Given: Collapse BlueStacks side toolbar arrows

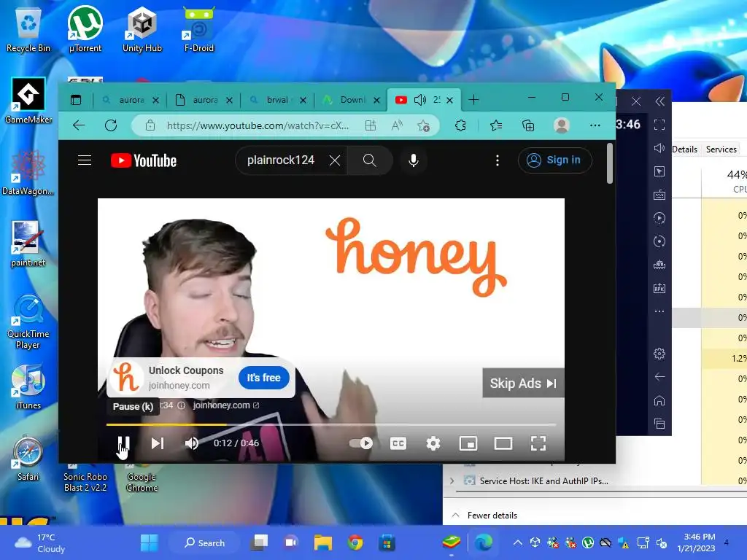Looking at the screenshot, I should click(x=659, y=101).
